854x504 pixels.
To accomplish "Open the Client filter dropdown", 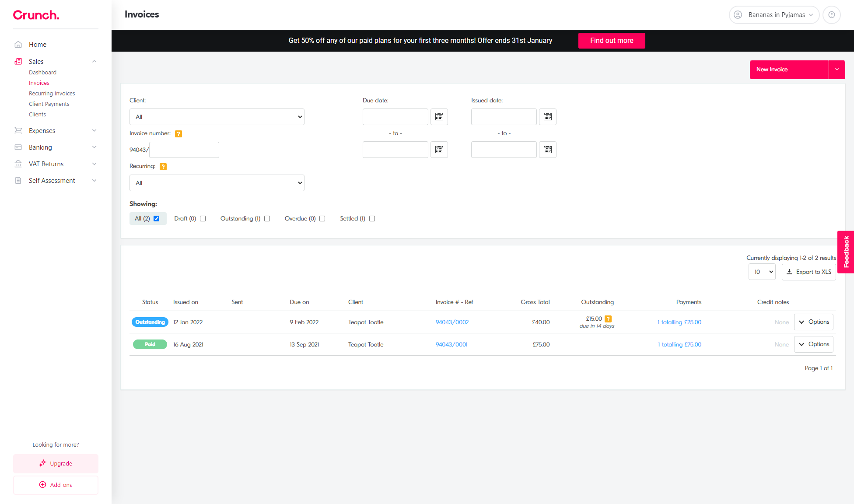I will coord(217,117).
